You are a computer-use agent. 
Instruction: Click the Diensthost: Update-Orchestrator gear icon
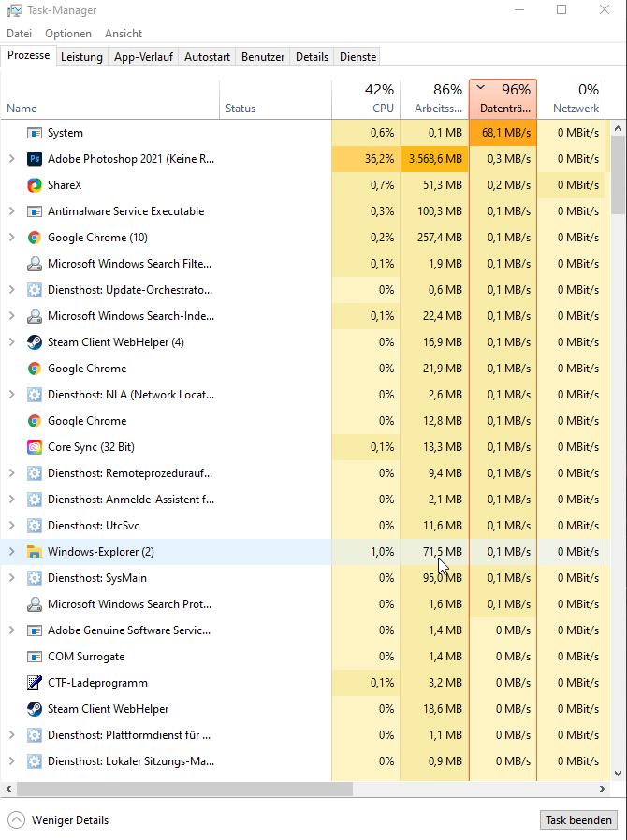[35, 290]
